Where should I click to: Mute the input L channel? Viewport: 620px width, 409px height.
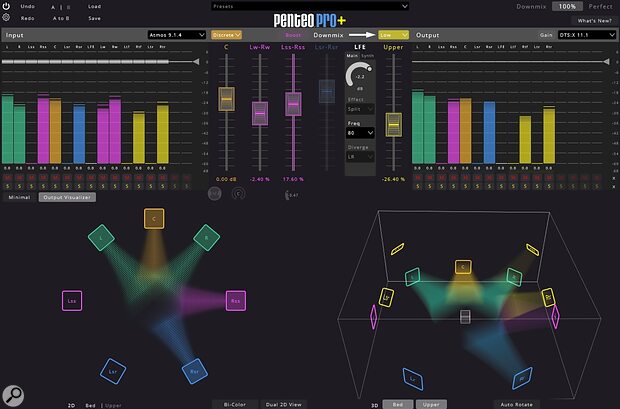(8, 178)
